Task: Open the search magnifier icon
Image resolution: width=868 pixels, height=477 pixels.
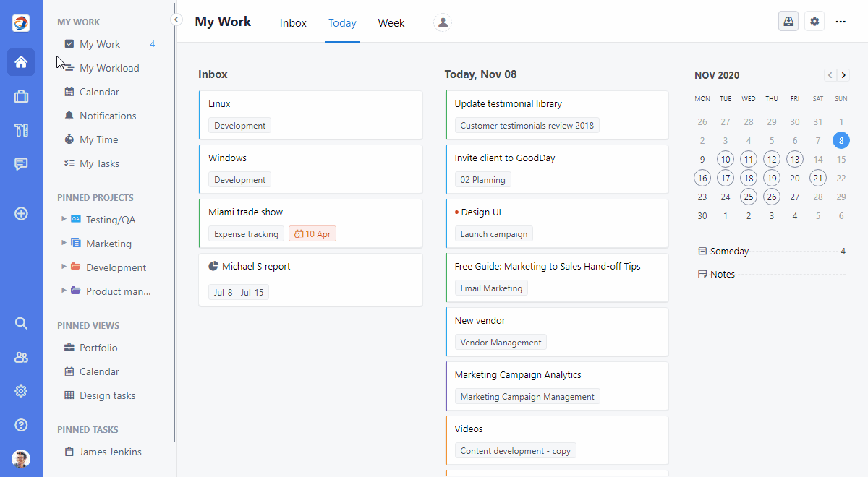Action: tap(21, 323)
